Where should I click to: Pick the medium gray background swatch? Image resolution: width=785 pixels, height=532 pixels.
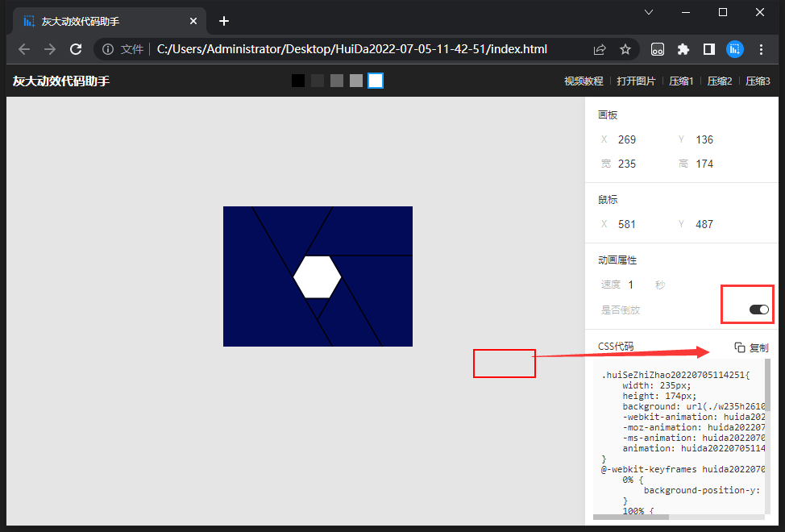coord(337,81)
